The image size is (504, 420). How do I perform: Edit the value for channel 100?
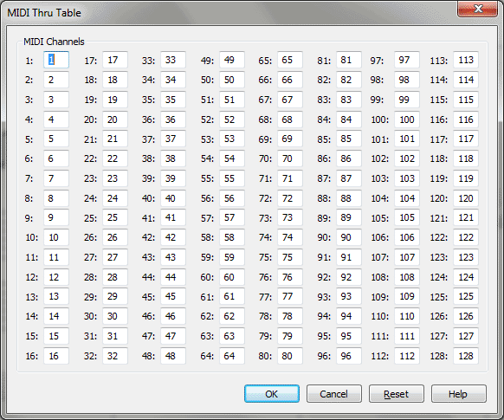click(407, 120)
